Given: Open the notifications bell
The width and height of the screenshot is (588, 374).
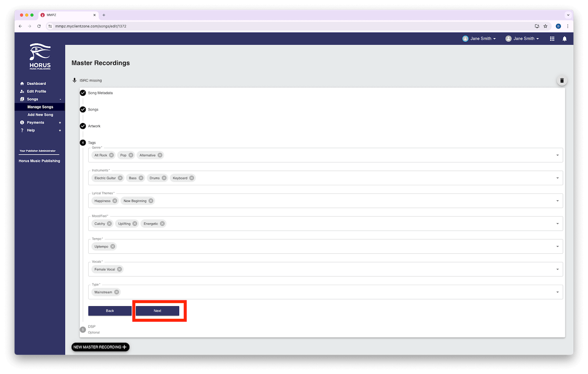Looking at the screenshot, I should [564, 38].
